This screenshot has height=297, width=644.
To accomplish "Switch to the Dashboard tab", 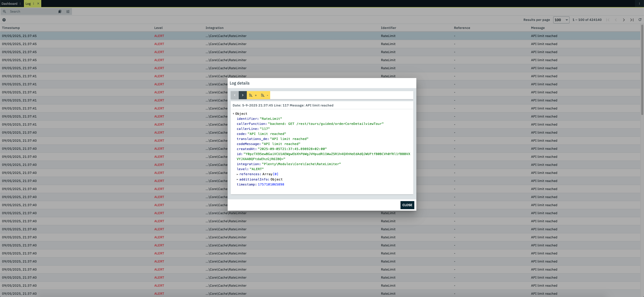I will [x=9, y=4].
